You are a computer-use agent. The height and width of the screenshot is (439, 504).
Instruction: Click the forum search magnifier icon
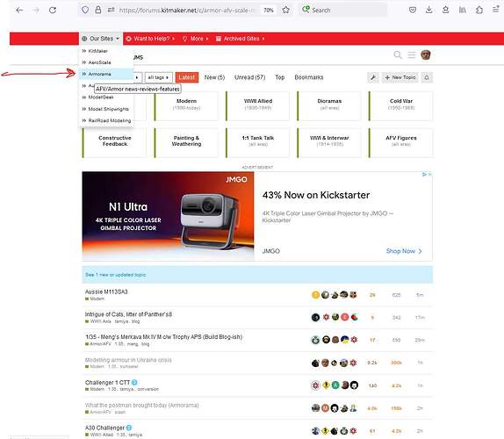click(398, 55)
